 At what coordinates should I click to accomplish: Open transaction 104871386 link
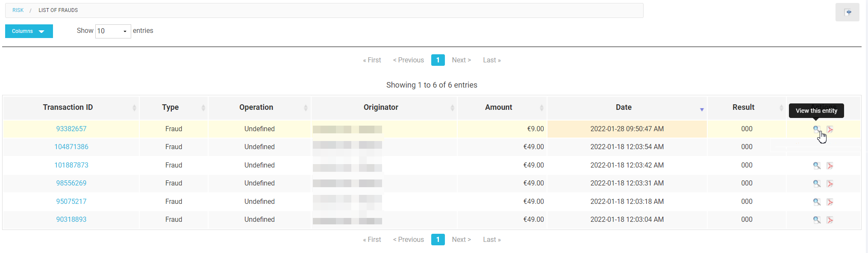tap(71, 147)
